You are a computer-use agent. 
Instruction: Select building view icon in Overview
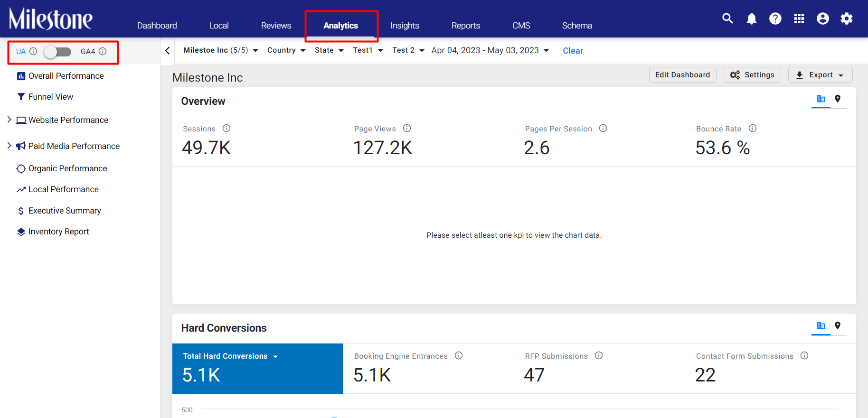821,99
